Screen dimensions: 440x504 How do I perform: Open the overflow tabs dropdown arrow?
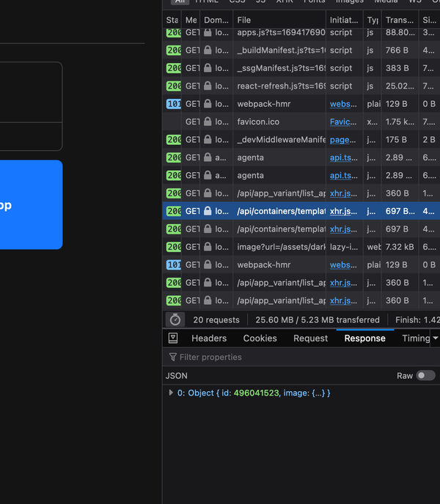[x=435, y=338]
